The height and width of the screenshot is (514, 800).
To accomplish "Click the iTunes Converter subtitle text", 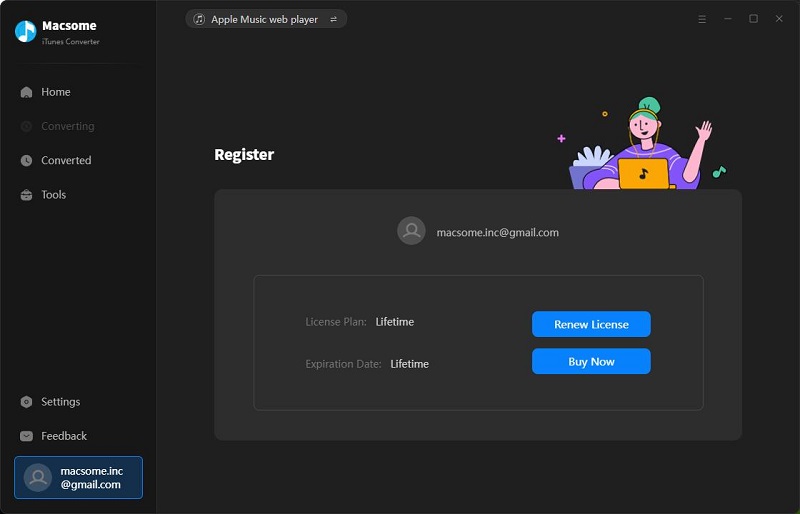I will pyautogui.click(x=70, y=42).
